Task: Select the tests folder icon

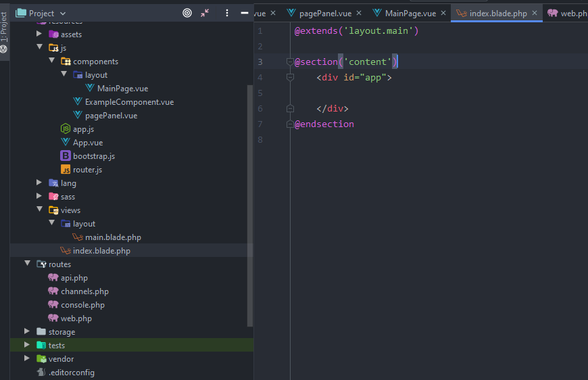Action: coord(41,345)
